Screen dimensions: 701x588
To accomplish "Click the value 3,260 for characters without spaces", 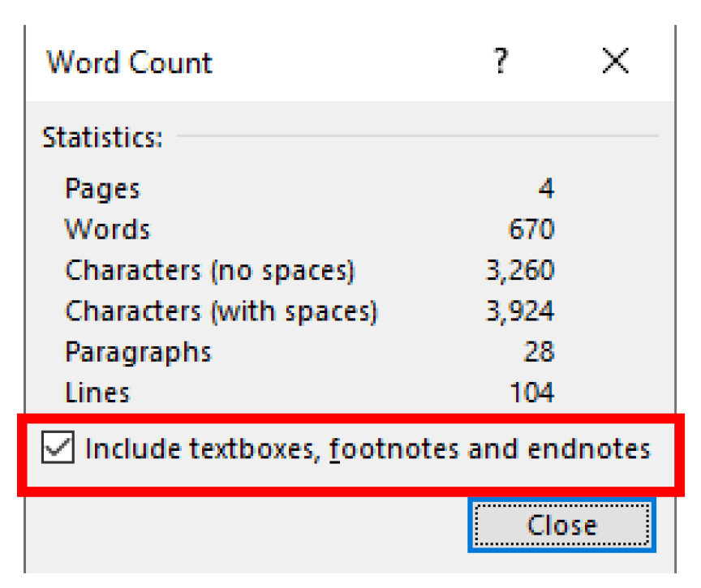I will [520, 271].
